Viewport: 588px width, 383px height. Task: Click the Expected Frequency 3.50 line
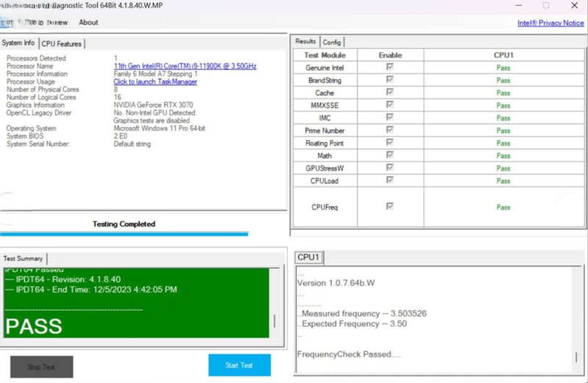[x=353, y=323]
